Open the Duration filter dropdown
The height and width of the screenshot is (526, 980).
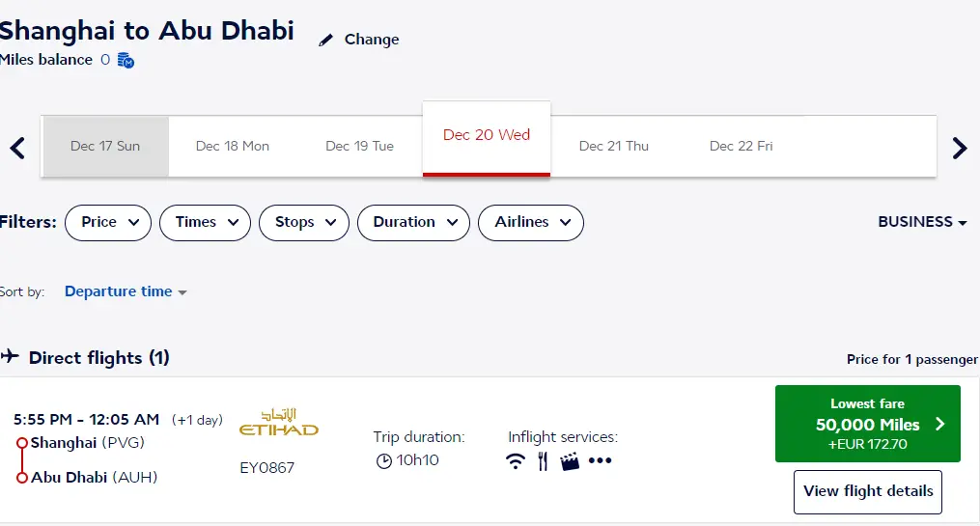click(413, 222)
